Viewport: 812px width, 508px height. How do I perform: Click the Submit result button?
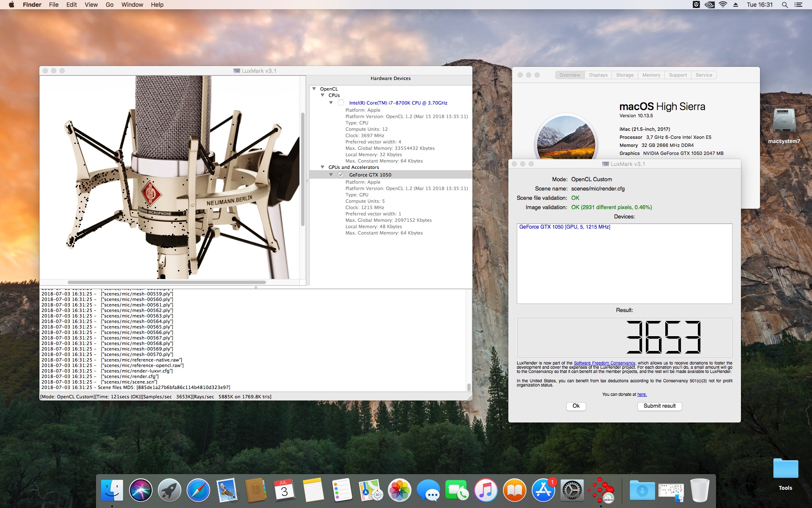(659, 406)
